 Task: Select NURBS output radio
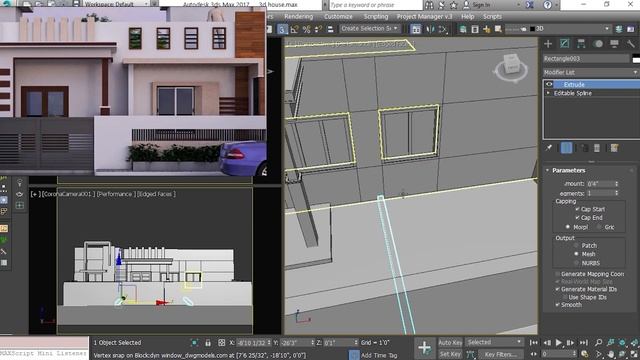(x=576, y=263)
